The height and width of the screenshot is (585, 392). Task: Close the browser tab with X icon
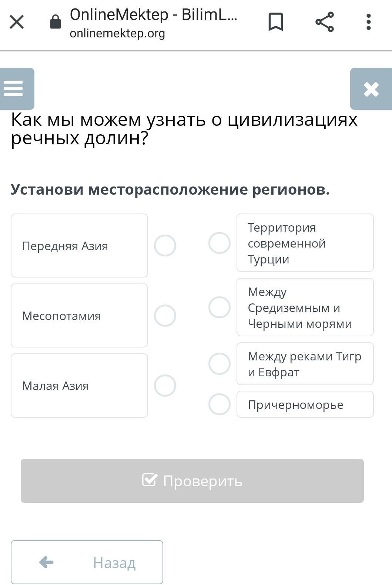coord(17,22)
